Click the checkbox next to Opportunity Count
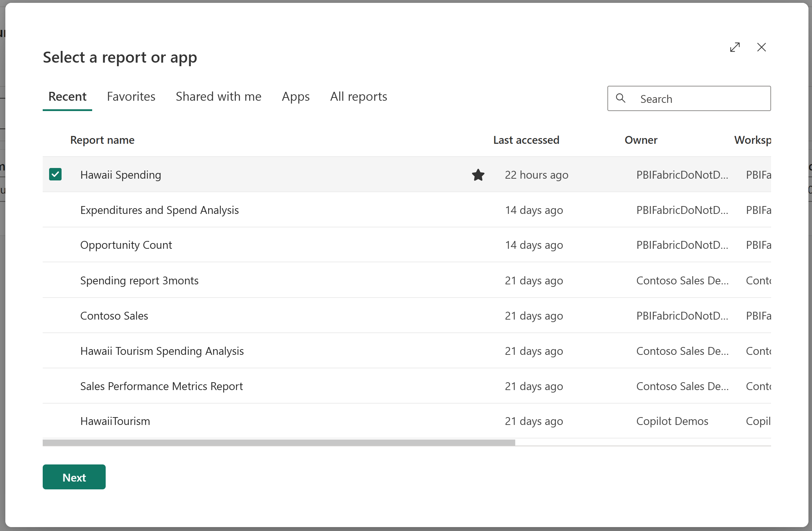The height and width of the screenshot is (531, 812). tap(55, 244)
